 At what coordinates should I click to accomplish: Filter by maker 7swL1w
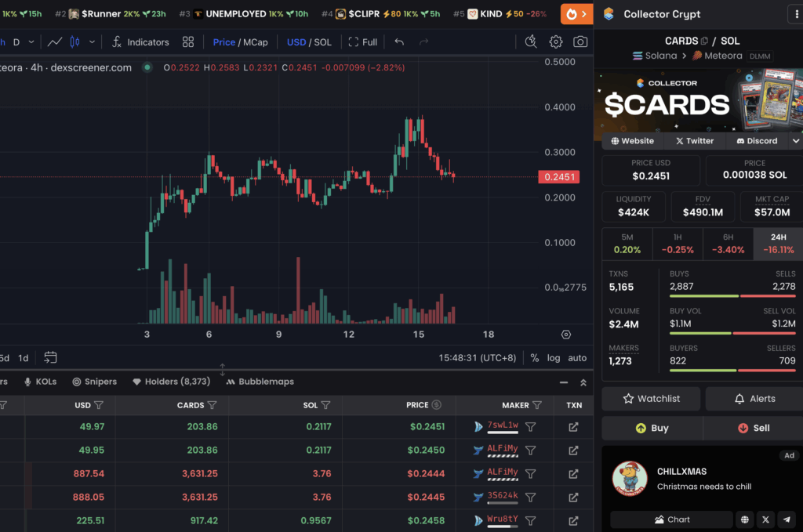(x=531, y=427)
